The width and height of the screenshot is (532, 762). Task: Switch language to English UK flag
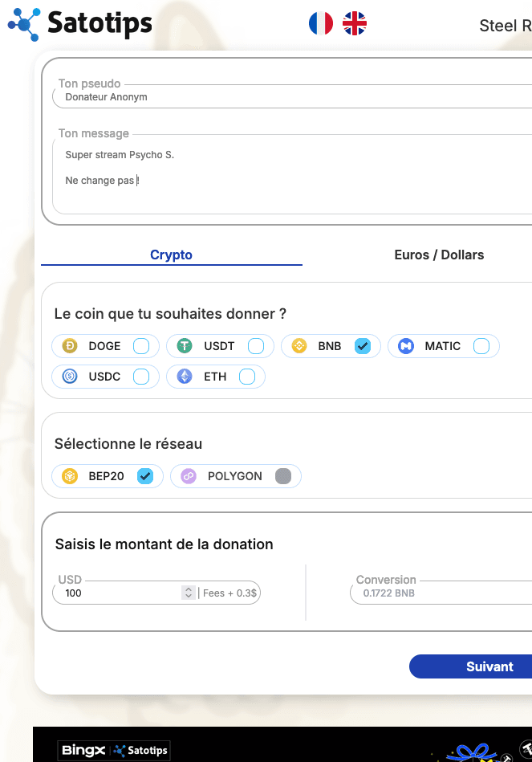355,23
